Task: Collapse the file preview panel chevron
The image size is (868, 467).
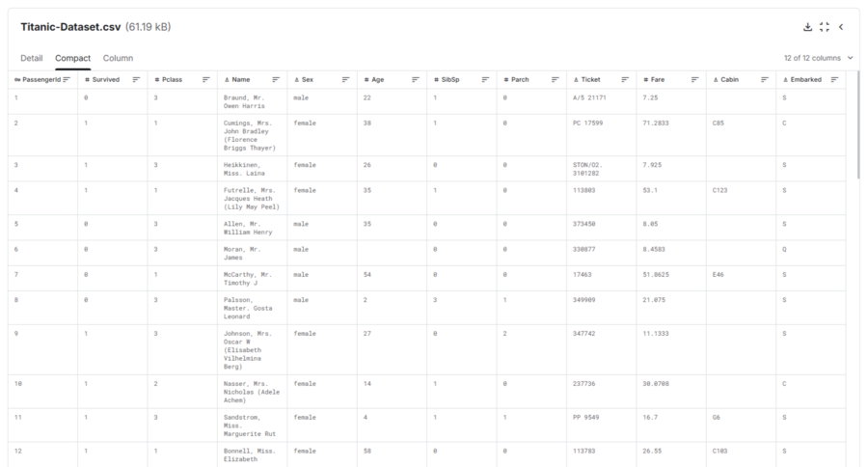Action: pyautogui.click(x=841, y=27)
